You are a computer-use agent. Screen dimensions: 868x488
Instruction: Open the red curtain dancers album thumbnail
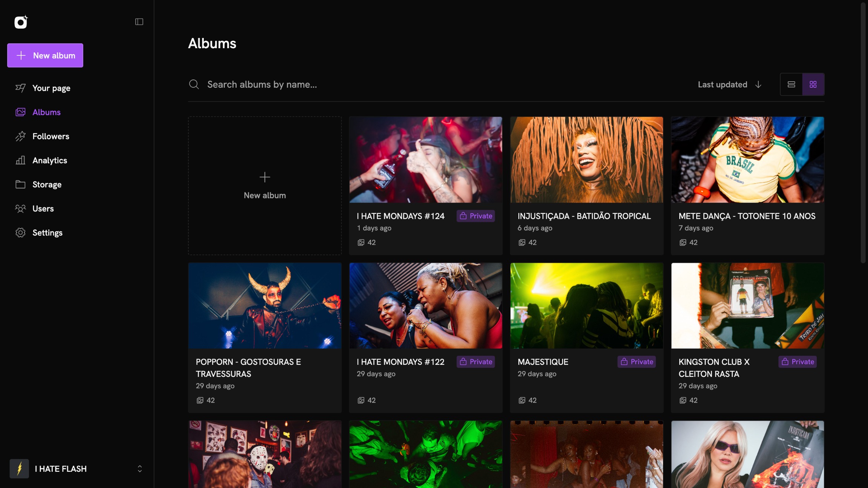[x=587, y=454]
